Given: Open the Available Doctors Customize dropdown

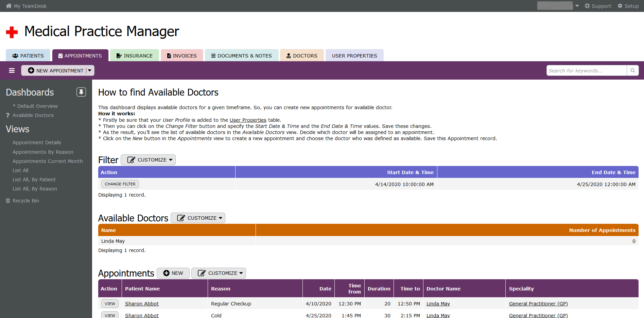Looking at the screenshot, I should pyautogui.click(x=198, y=218).
